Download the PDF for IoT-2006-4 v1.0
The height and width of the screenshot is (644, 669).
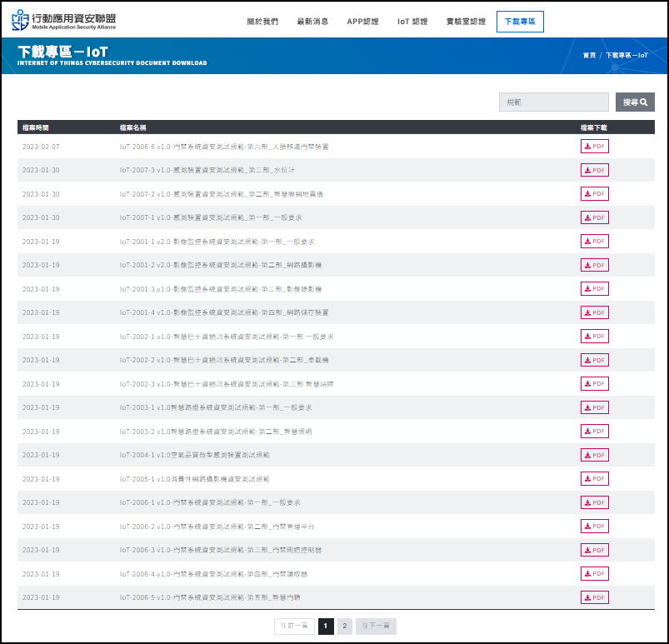coord(594,573)
